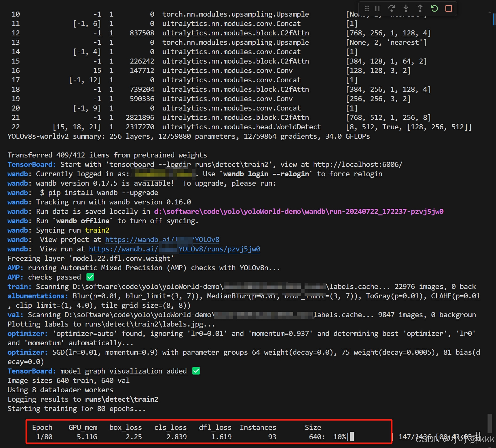Image resolution: width=496 pixels, height=448 pixels.
Task: Click the scroll-up arrow of the terminal scrollbar
Action: coord(490,12)
